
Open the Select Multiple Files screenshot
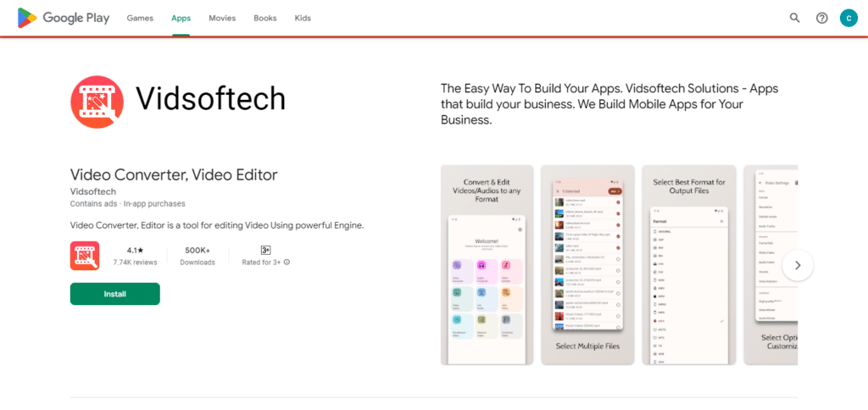coord(587,265)
